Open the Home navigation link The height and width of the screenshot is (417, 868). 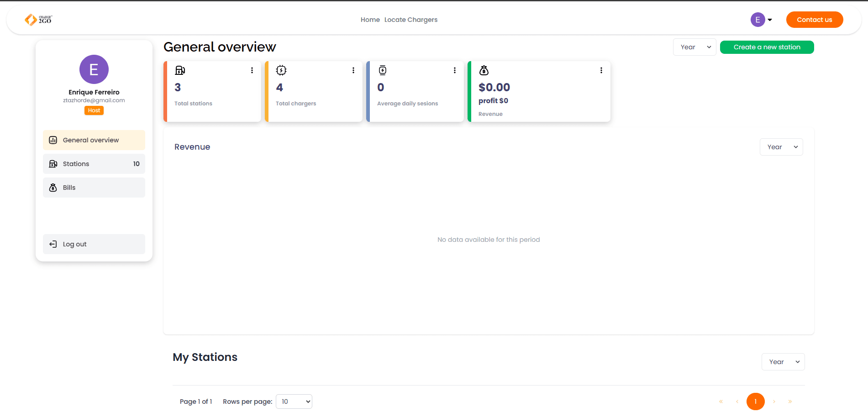click(370, 20)
